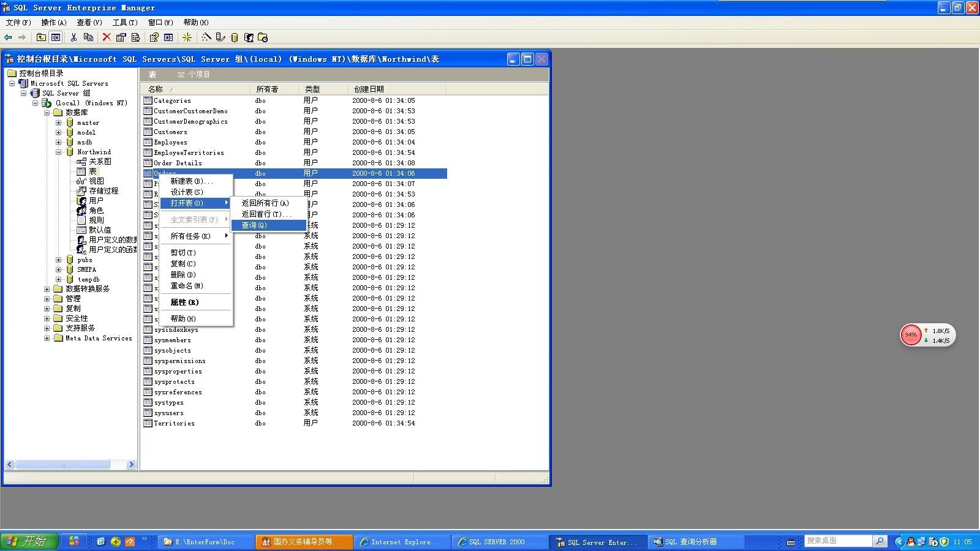Screen dimensions: 980x551
Task: Expand the 数据转换服务 folder
Action: (x=47, y=289)
